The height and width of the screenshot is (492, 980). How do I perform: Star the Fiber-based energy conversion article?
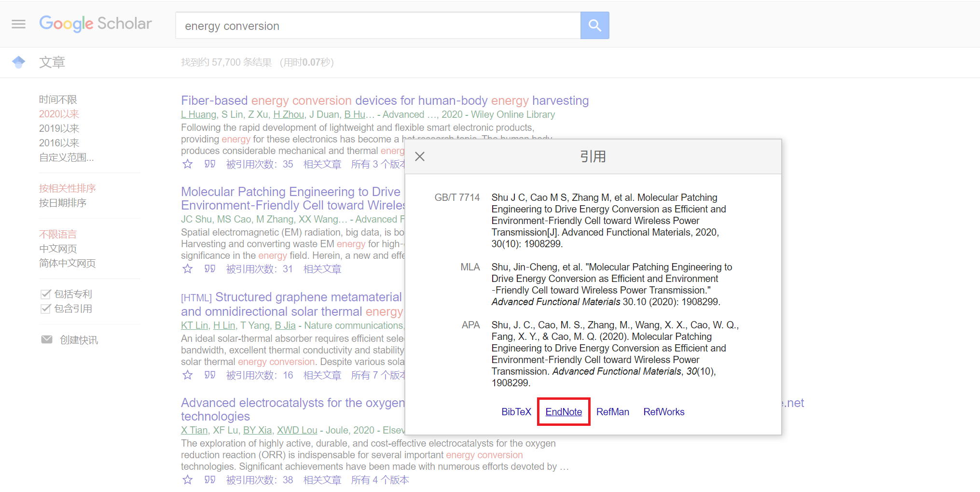188,164
